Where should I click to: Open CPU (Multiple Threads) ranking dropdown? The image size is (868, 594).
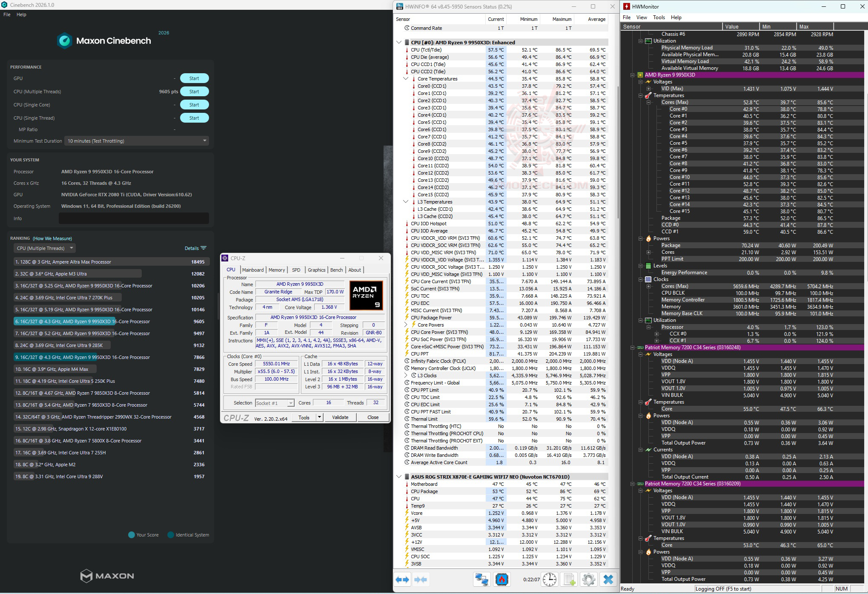click(45, 248)
